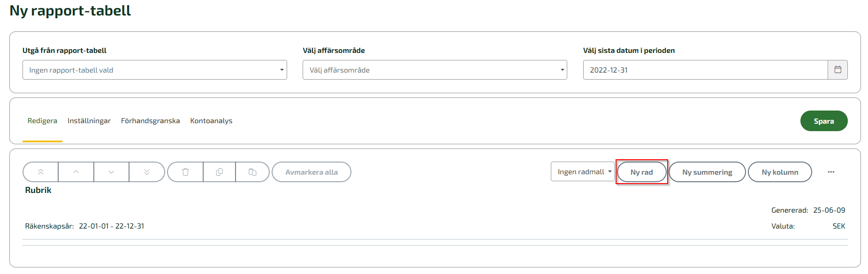Paste copied rows icon
868x274 pixels.
(252, 172)
